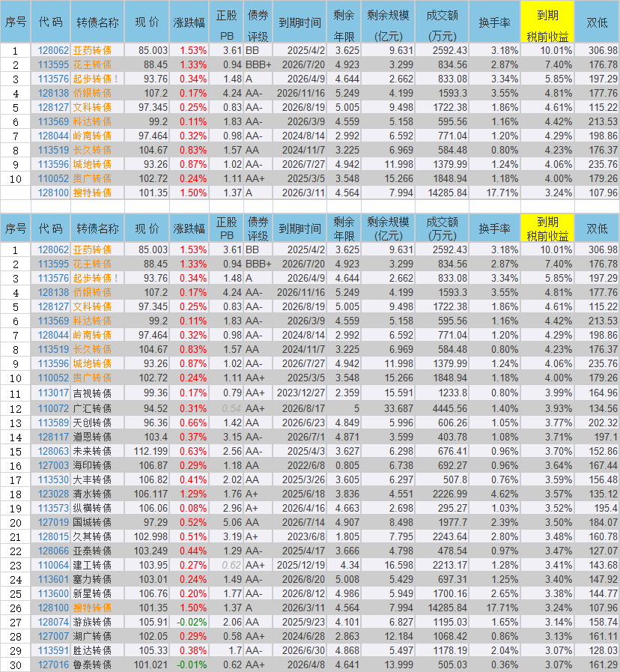The image size is (620, 672).
Task: Select the 道恩转债 name cell
Action: pyautogui.click(x=97, y=438)
